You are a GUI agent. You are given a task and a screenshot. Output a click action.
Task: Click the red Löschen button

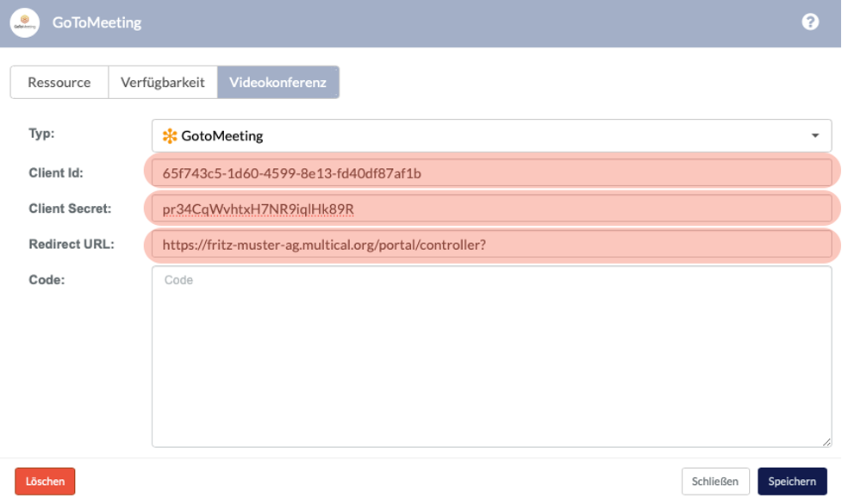[45, 482]
